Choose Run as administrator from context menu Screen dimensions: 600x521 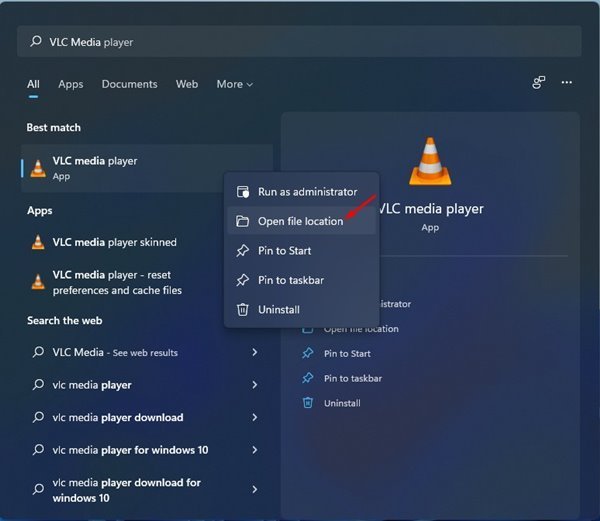tap(306, 192)
